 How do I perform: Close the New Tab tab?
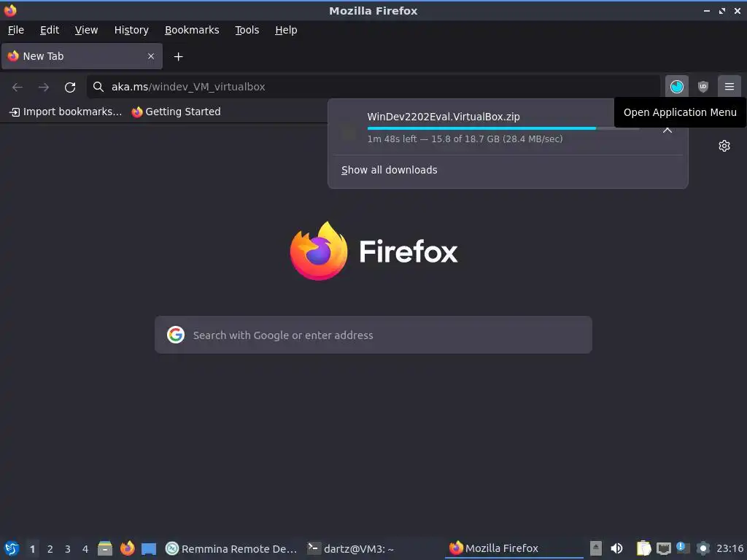coord(151,56)
